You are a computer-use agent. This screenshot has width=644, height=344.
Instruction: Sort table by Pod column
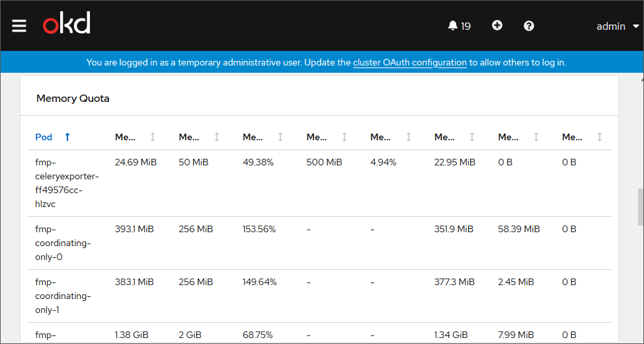(44, 137)
